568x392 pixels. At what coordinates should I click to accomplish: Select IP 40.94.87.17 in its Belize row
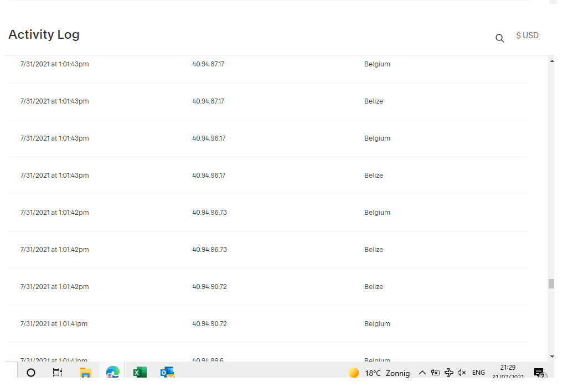click(x=208, y=101)
